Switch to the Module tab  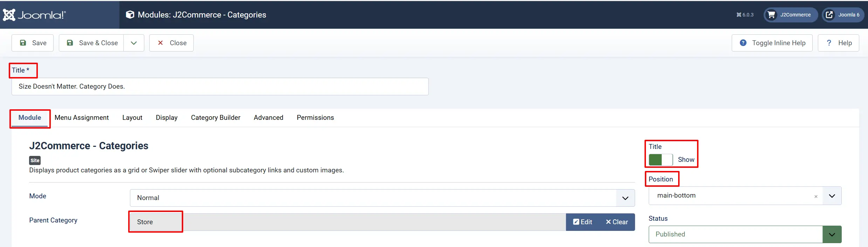pyautogui.click(x=30, y=118)
